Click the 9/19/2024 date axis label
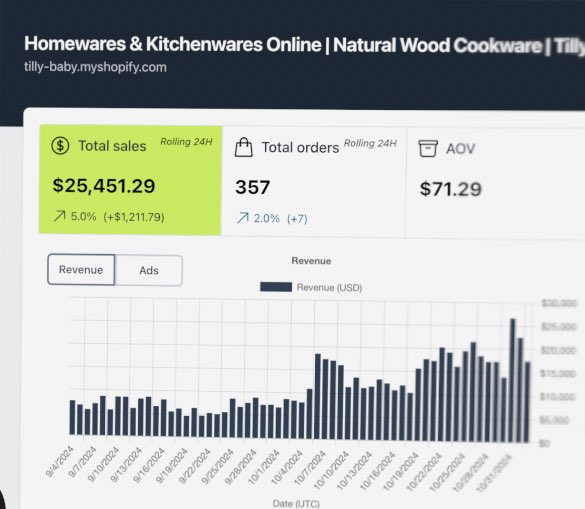 172,466
